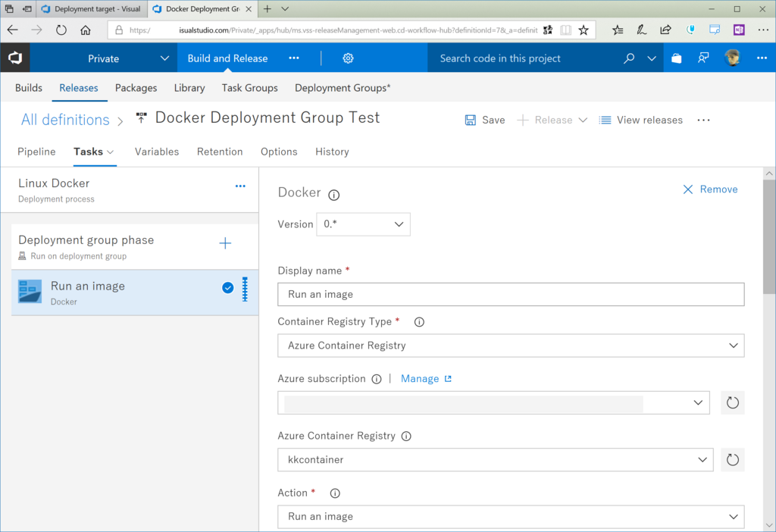The width and height of the screenshot is (776, 532).
Task: Open the Task Groups tab
Action: point(250,88)
